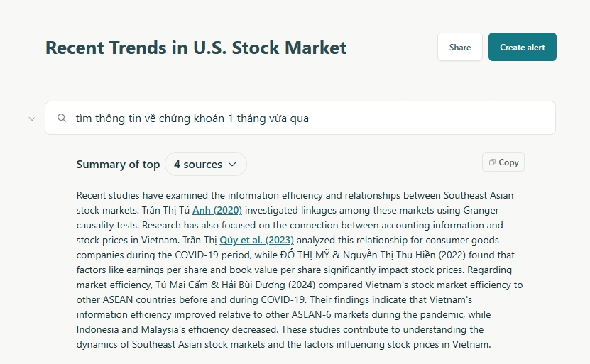
Task: Open the Qúy et al. (2023) citation
Action: pyautogui.click(x=256, y=240)
